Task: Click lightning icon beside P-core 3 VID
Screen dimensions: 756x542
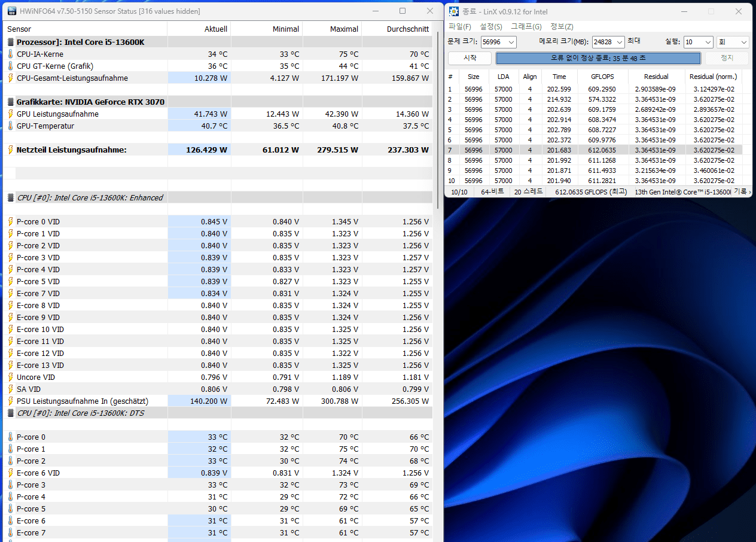Action: 10,257
